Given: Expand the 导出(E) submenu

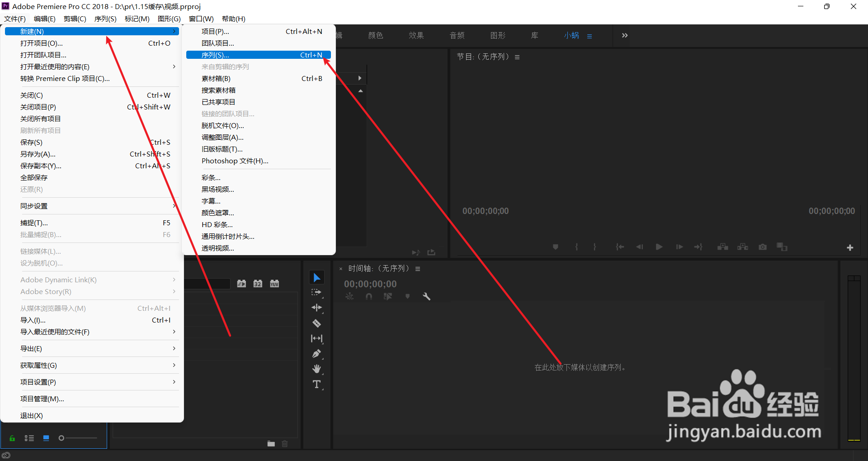Looking at the screenshot, I should point(93,348).
